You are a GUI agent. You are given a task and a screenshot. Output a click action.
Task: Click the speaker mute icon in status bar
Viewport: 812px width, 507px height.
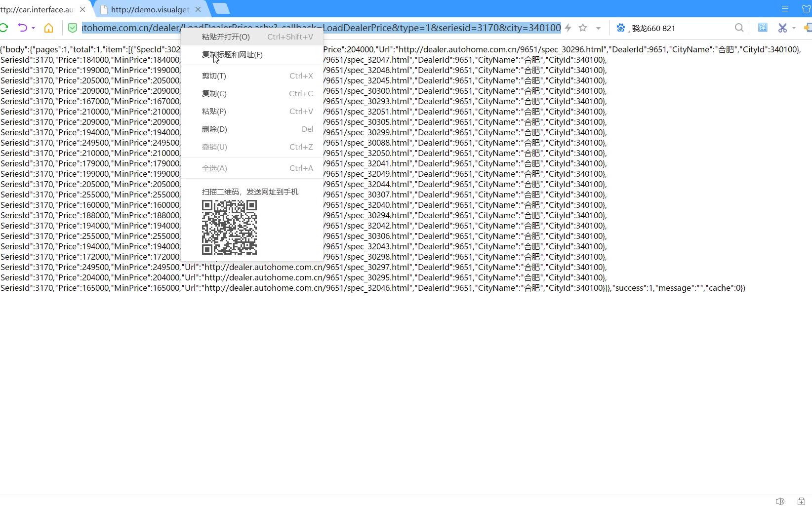coord(780,501)
